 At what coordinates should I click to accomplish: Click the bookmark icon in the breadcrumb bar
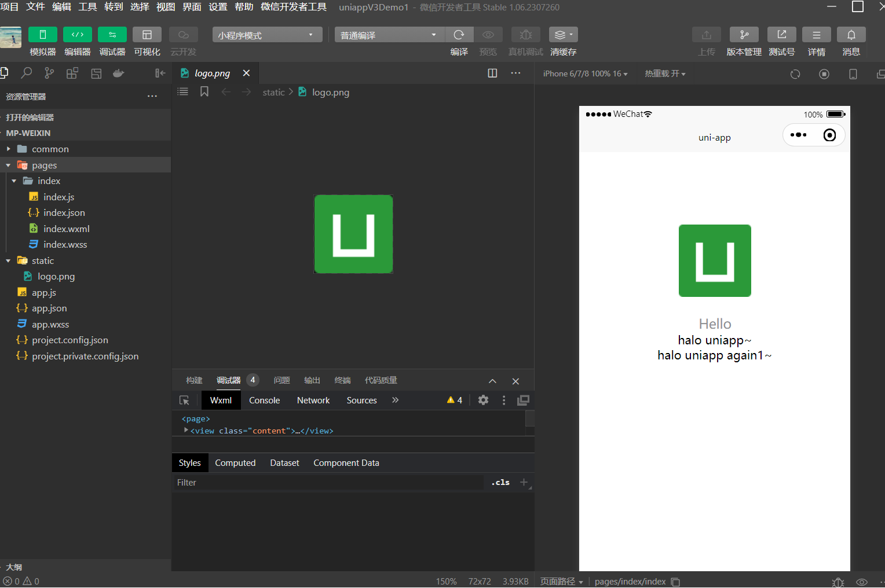(x=204, y=91)
